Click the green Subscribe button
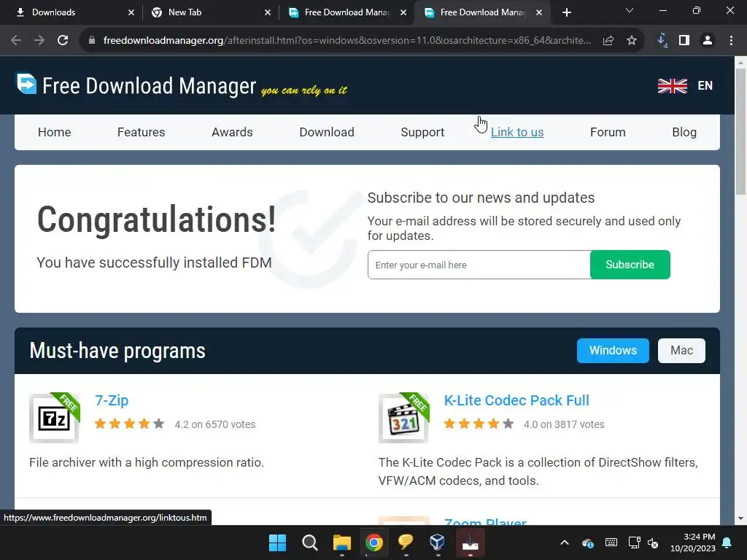Screen dimensions: 747x560 click(x=630, y=265)
